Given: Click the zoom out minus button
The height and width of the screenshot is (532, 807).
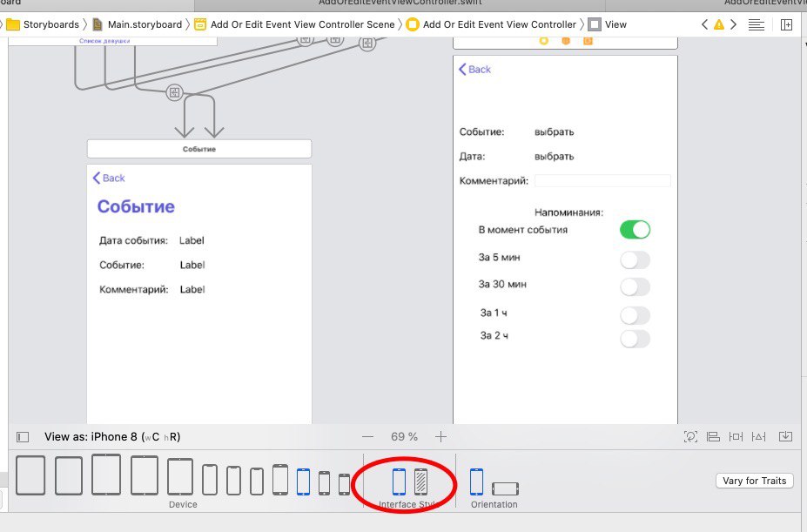Looking at the screenshot, I should (x=367, y=437).
